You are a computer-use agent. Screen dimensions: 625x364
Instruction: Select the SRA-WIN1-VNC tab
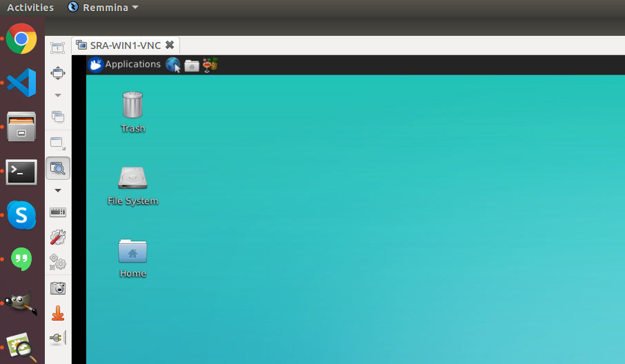click(124, 45)
